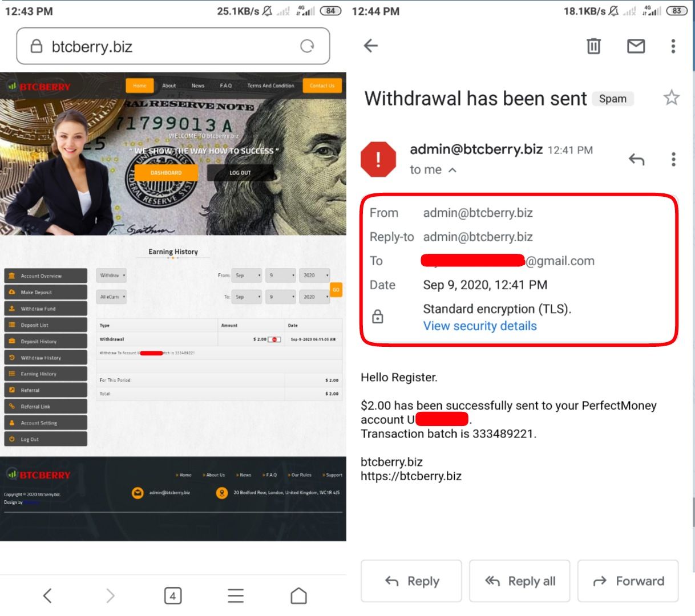The width and height of the screenshot is (695, 616).
Task: Open Make Deposit in the sidebar
Action: [46, 292]
